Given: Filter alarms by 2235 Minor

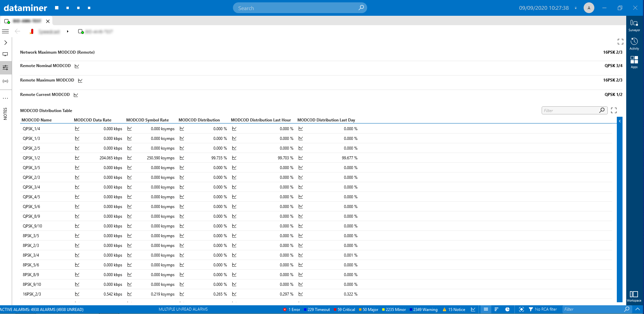Looking at the screenshot, I should [x=394, y=310].
